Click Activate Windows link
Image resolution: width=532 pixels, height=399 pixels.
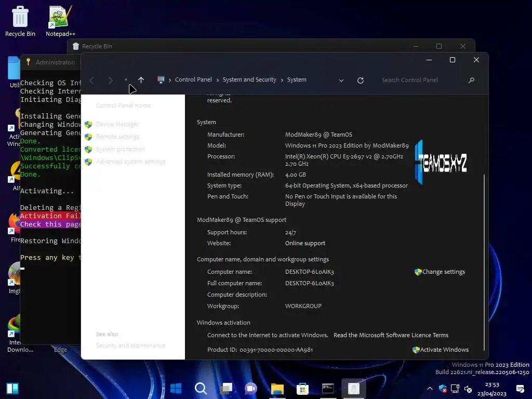point(444,350)
